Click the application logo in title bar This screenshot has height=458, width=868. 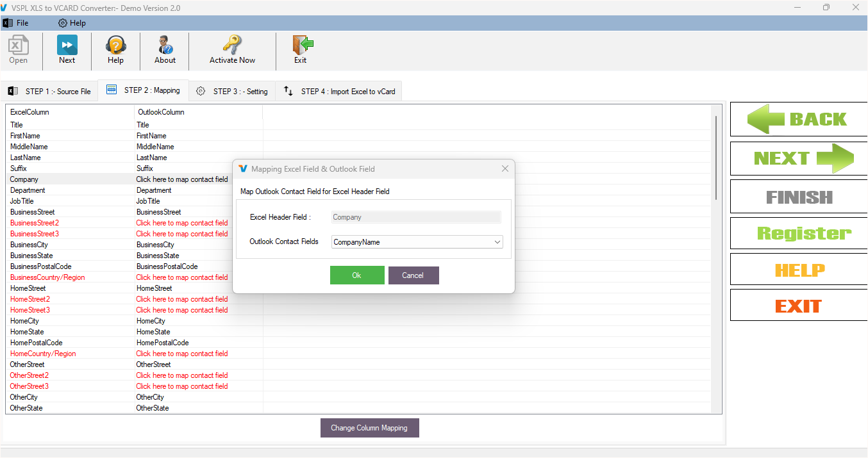point(4,8)
